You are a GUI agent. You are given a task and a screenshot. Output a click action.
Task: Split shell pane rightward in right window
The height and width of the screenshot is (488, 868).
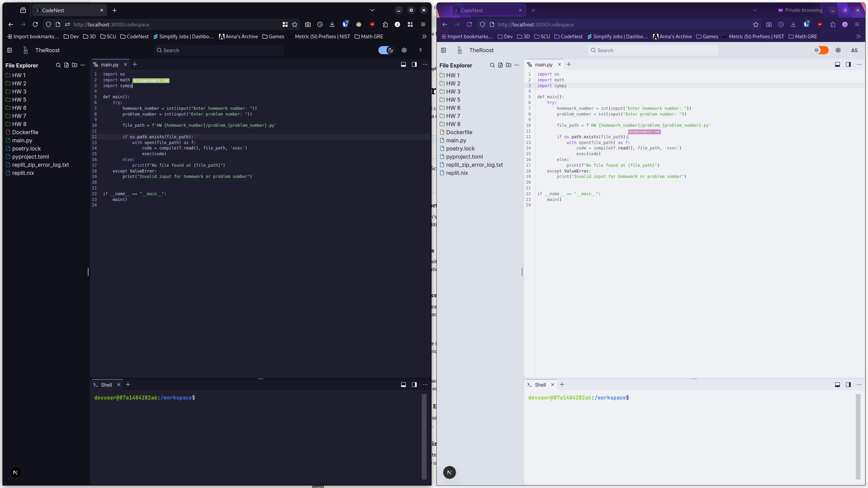pyautogui.click(x=848, y=385)
